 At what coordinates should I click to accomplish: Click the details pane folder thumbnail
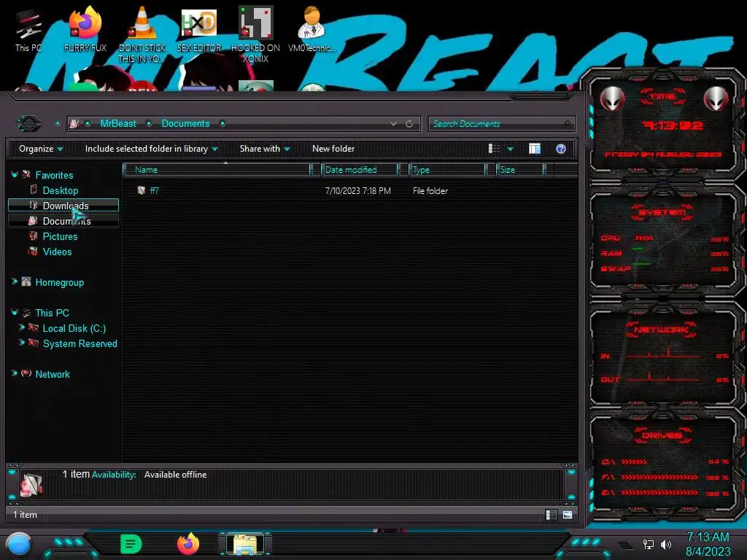[x=31, y=484]
